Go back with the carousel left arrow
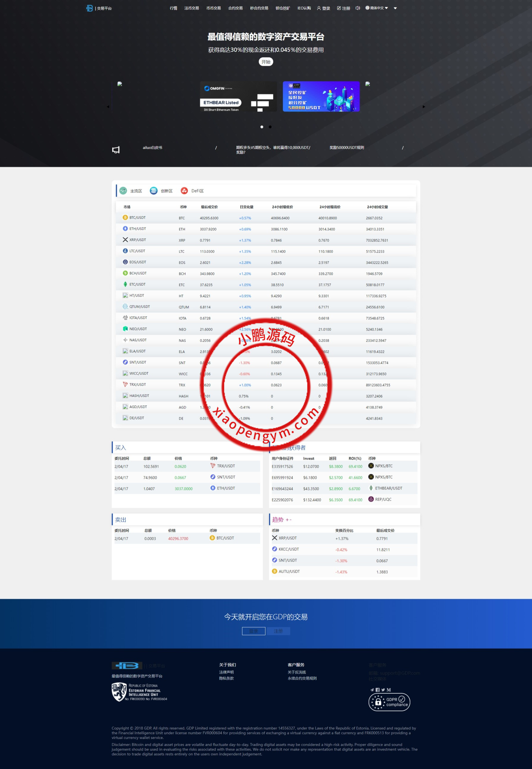 point(108,107)
